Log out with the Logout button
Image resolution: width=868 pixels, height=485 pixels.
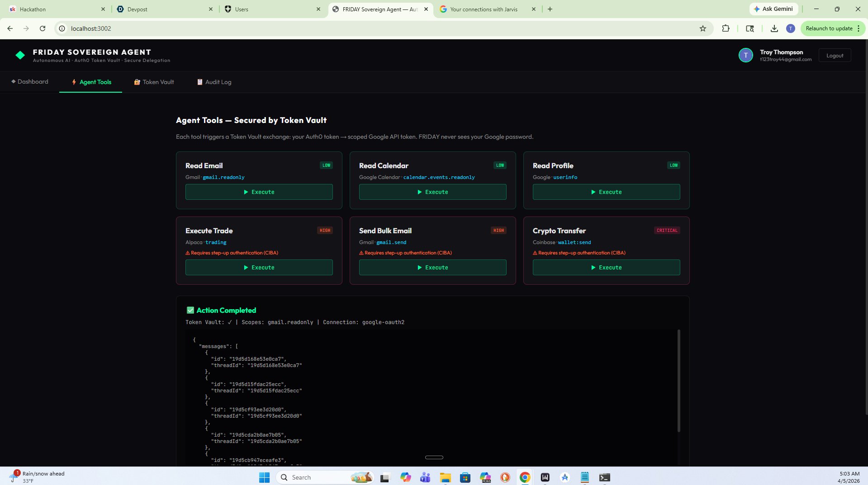coord(835,56)
